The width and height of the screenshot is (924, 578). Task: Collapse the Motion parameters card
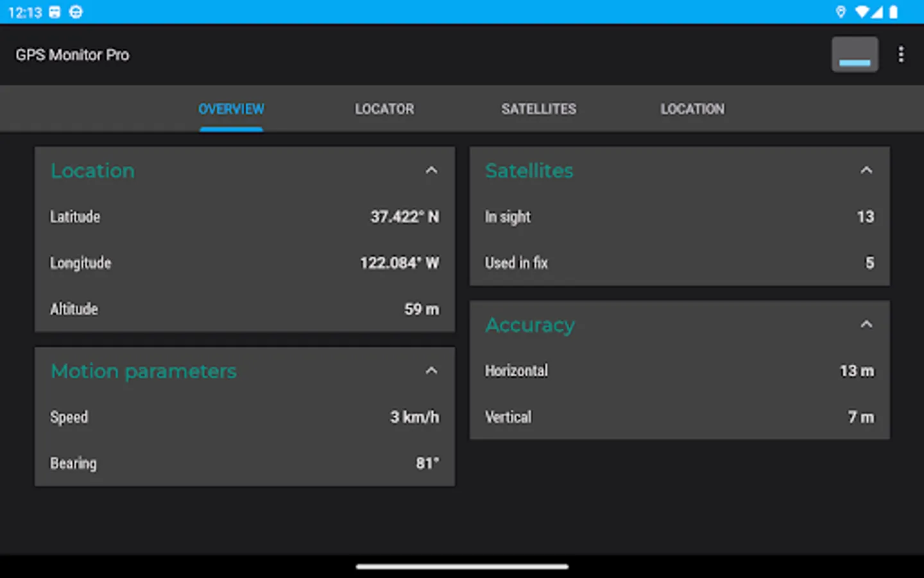[431, 371]
